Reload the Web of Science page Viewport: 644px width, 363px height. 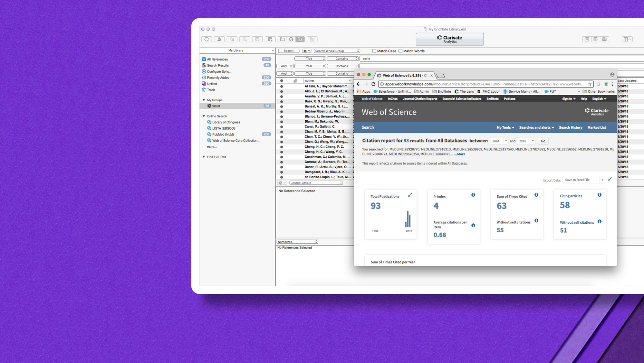(373, 84)
